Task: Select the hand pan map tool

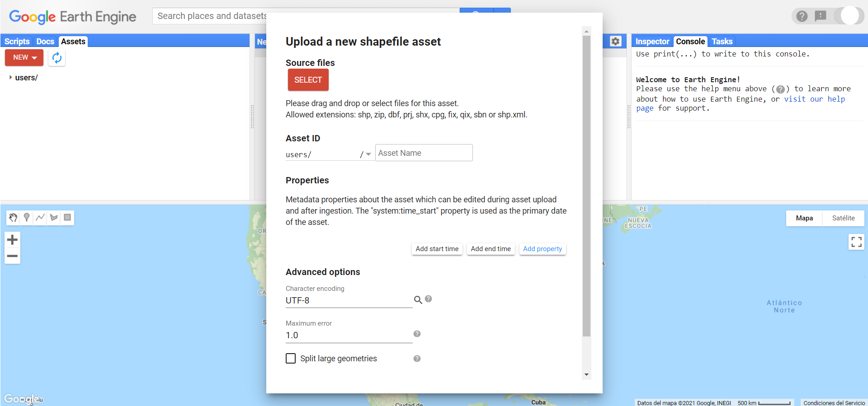Action: pyautogui.click(x=13, y=218)
